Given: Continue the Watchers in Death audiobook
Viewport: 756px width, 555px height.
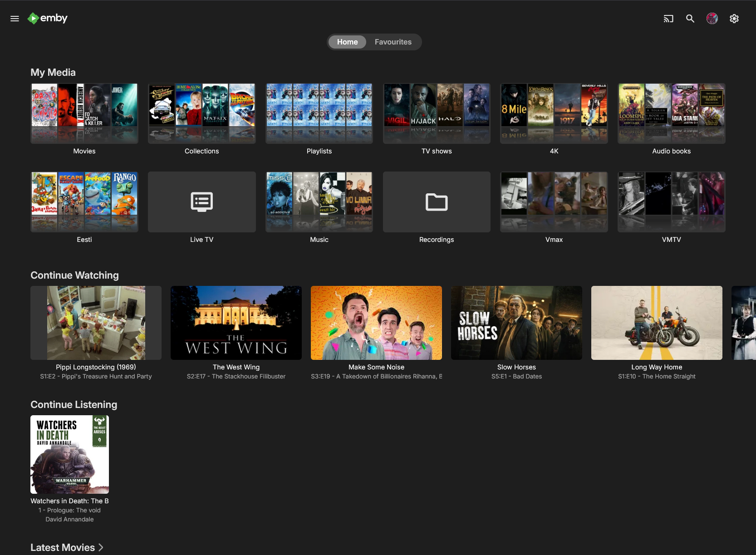Looking at the screenshot, I should point(69,454).
